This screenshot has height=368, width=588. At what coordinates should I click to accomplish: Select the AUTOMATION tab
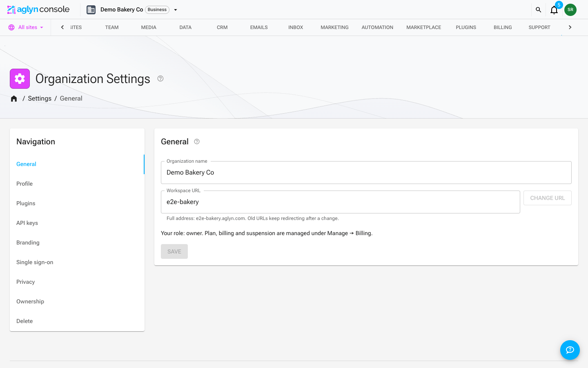[x=377, y=27]
